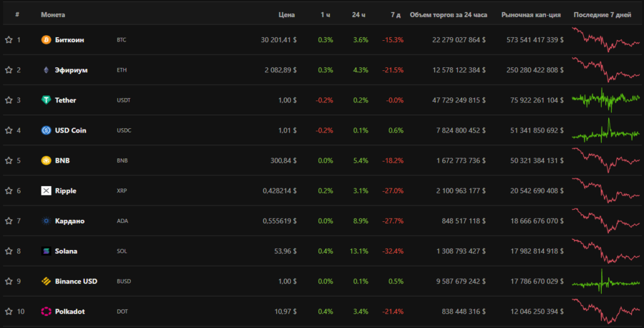
Task: Open the BNB coin name link
Action: pyautogui.click(x=62, y=160)
